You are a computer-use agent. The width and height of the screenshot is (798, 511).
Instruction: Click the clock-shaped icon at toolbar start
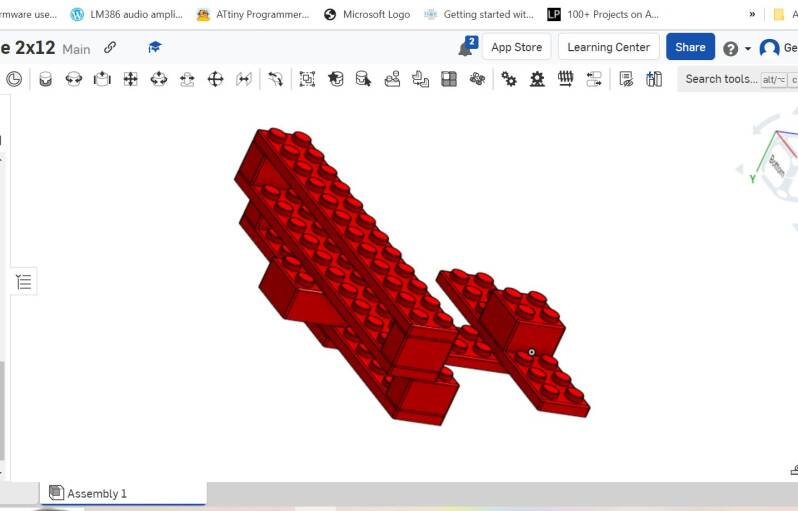click(14, 79)
